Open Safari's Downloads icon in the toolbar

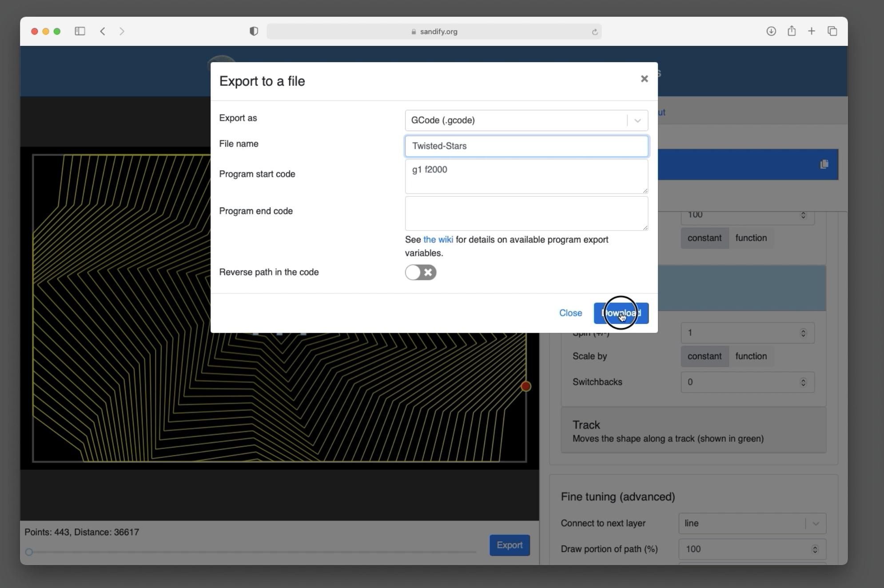coord(771,31)
